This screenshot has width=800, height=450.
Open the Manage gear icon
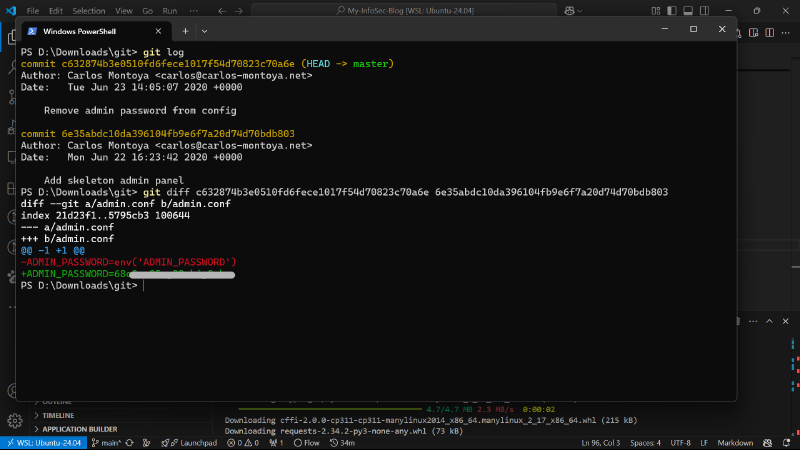click(14, 421)
